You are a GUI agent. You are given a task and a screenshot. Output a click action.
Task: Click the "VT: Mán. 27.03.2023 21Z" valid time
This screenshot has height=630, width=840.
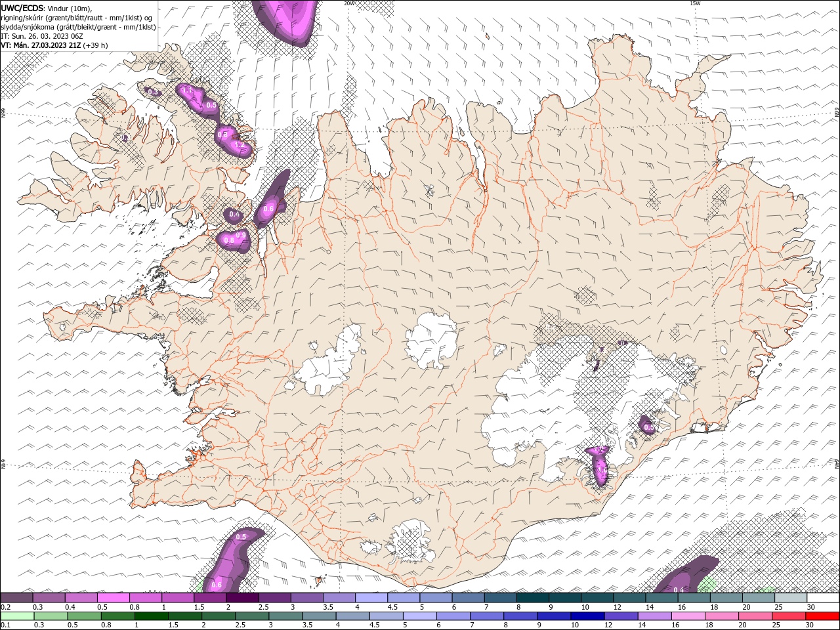[41, 45]
